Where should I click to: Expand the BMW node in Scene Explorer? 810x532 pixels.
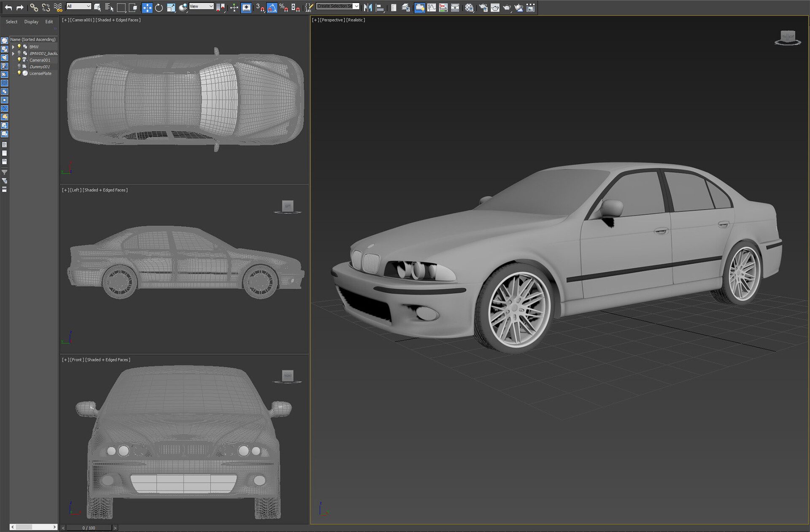13,47
